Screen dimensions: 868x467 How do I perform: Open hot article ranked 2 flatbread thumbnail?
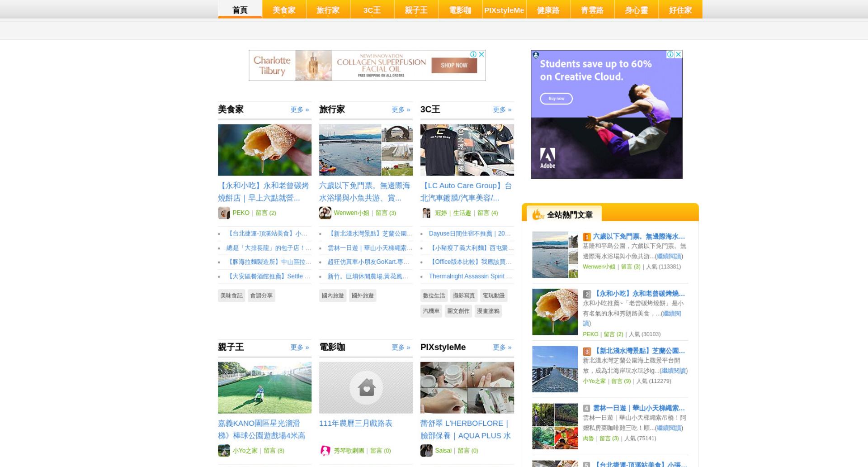555,312
